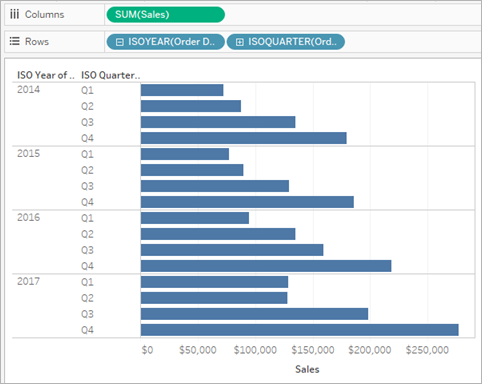Expand the ISOQUARTER pill via its plus icon
This screenshot has height=384, width=482.
[239, 42]
